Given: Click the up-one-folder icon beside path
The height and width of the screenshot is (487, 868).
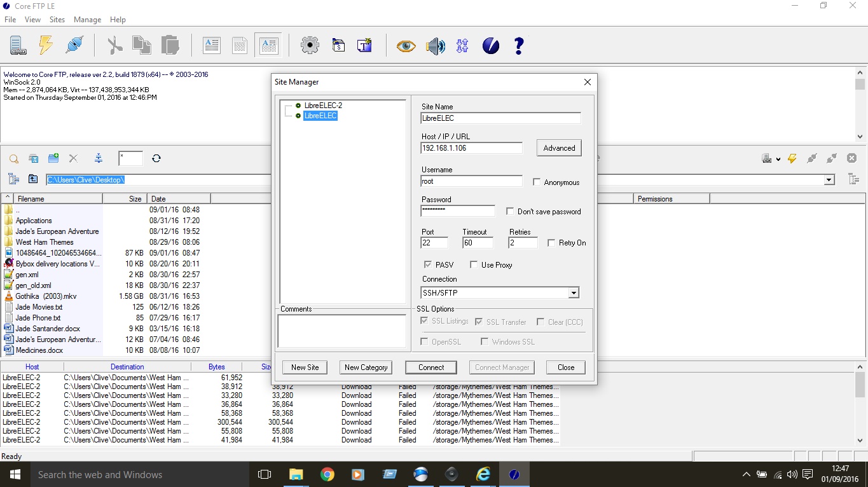Looking at the screenshot, I should tap(33, 180).
